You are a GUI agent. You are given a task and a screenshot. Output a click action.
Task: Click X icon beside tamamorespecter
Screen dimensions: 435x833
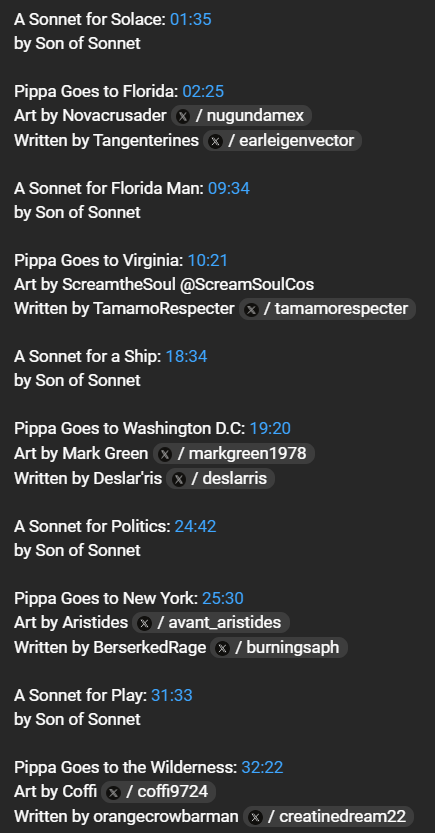coord(251,309)
